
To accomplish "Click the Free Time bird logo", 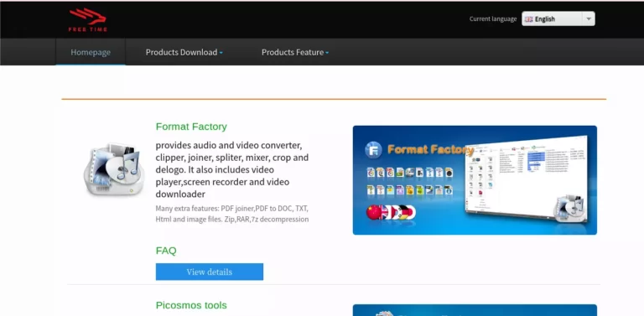I will [87, 20].
